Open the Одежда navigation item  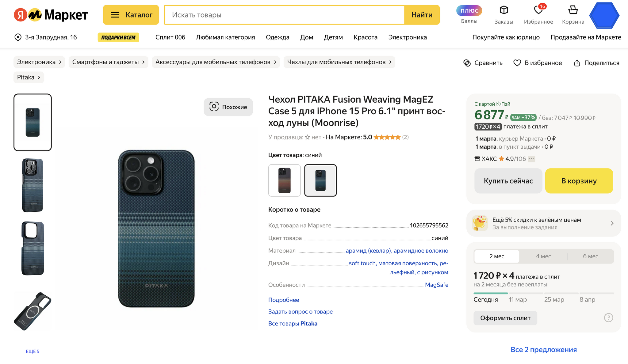point(278,37)
